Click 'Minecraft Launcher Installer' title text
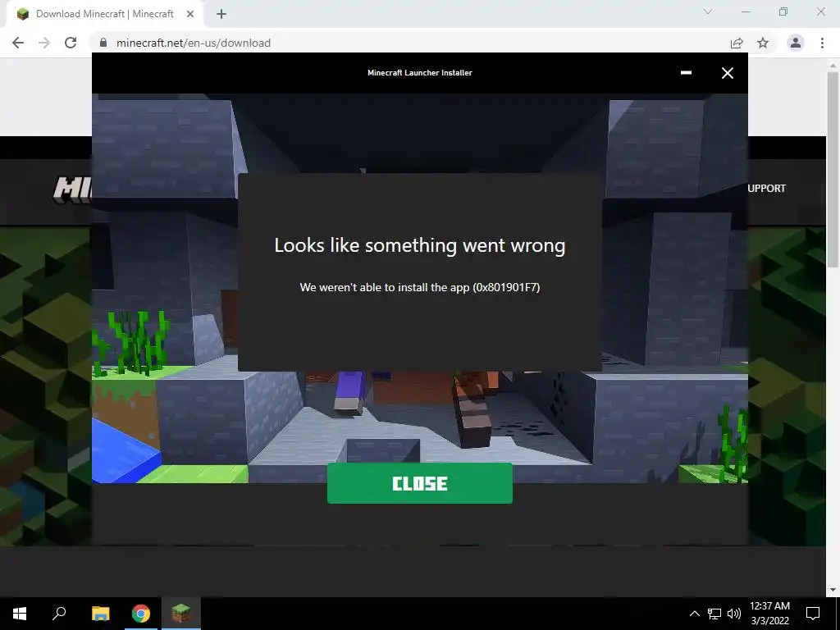This screenshot has width=840, height=630. click(419, 73)
